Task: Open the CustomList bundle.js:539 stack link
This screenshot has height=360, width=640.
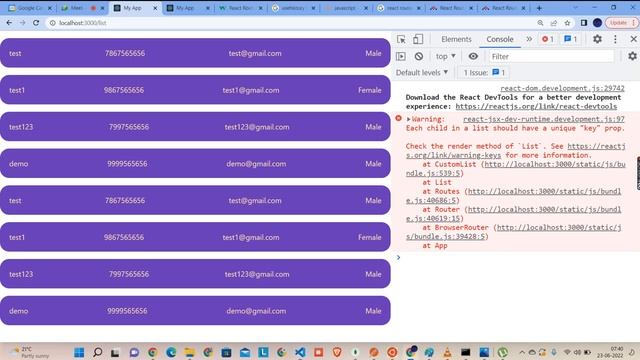Action: [515, 169]
